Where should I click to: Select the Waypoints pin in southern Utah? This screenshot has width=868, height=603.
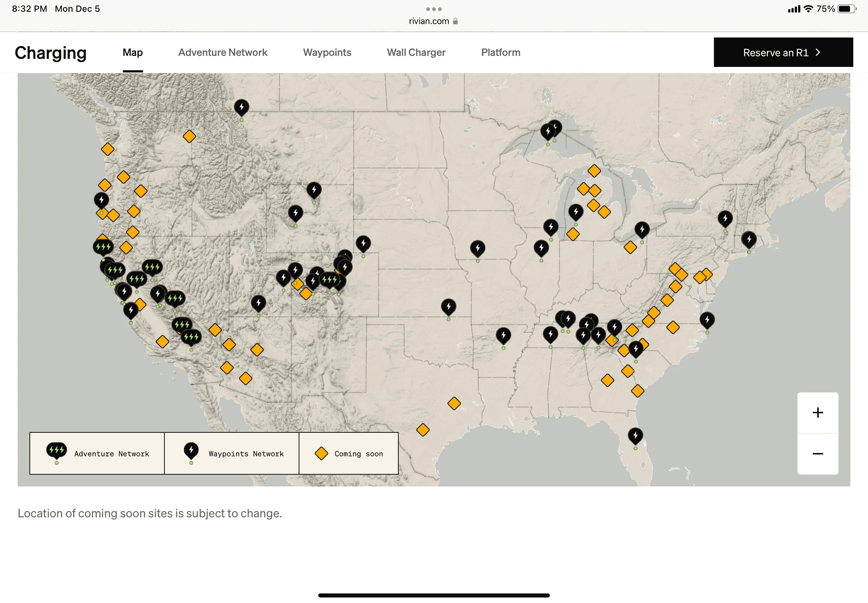pos(259,303)
